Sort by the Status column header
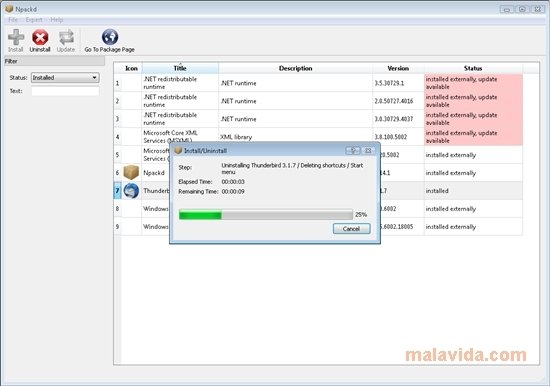The width and height of the screenshot is (550, 386). pyautogui.click(x=473, y=68)
